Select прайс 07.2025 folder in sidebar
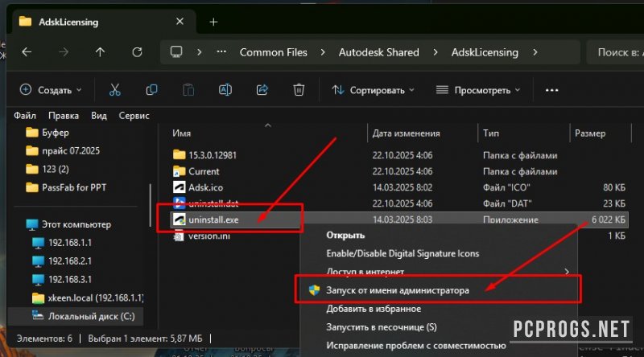 click(71, 151)
